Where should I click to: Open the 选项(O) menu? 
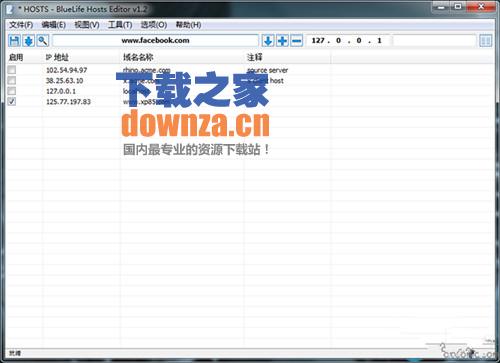click(x=154, y=25)
